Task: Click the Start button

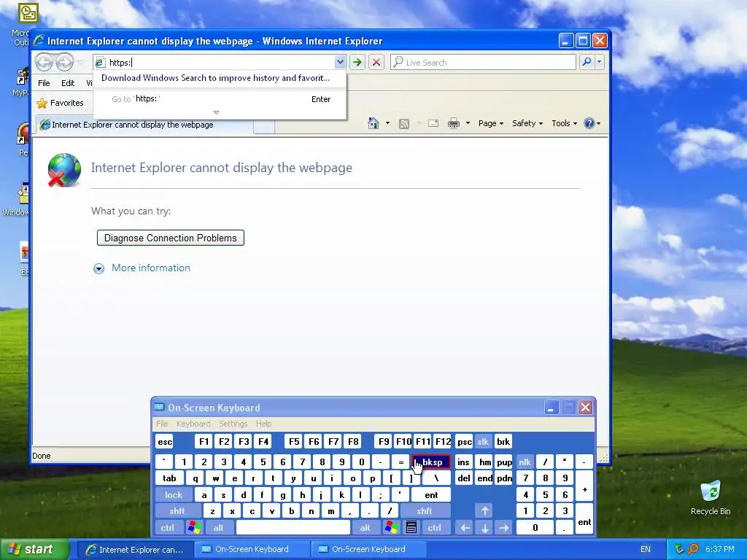Action: (x=34, y=549)
